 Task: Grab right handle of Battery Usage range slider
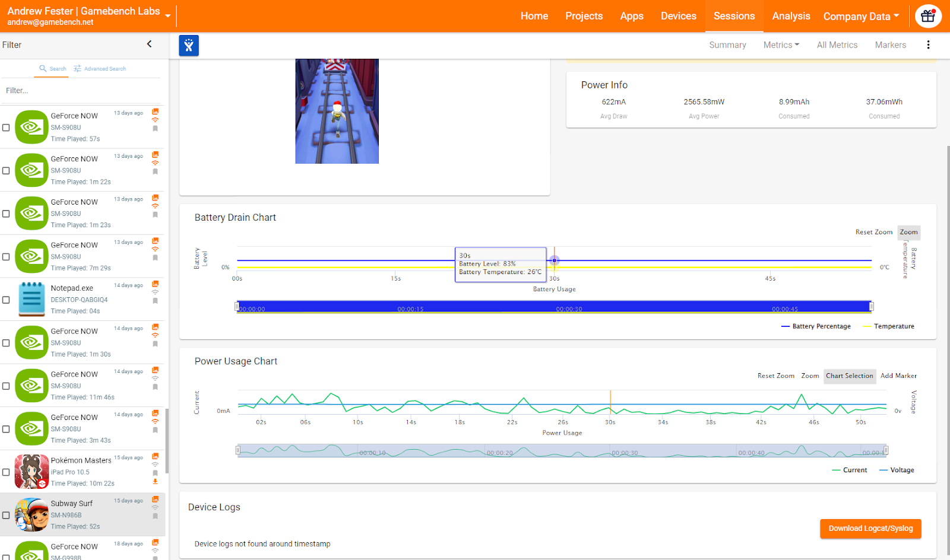pyautogui.click(x=872, y=307)
